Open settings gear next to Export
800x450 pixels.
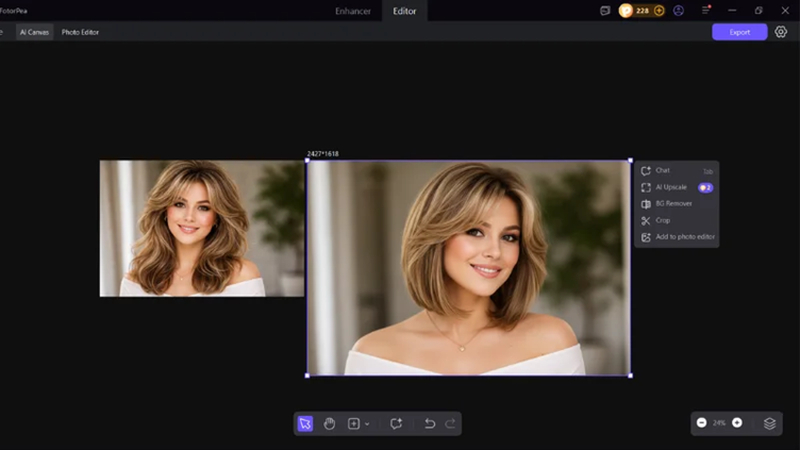point(781,32)
